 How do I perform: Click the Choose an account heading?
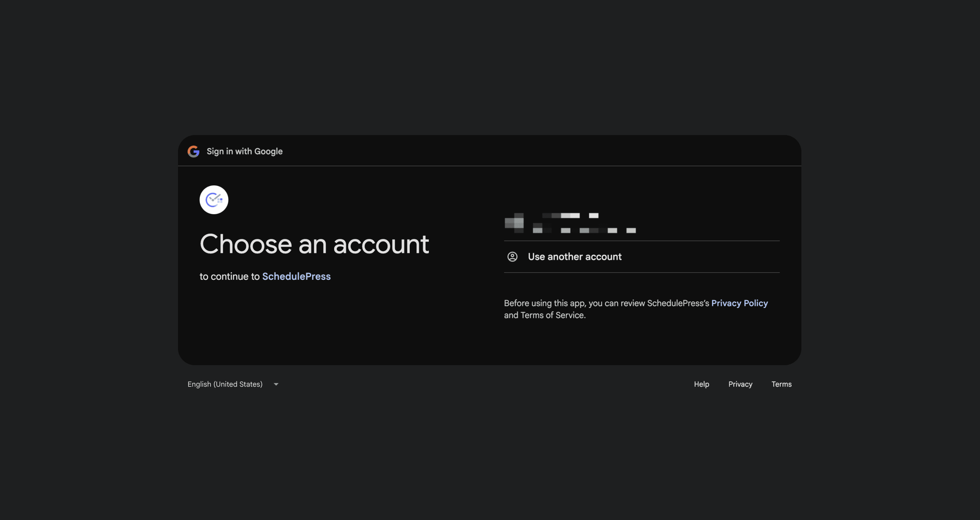[314, 244]
